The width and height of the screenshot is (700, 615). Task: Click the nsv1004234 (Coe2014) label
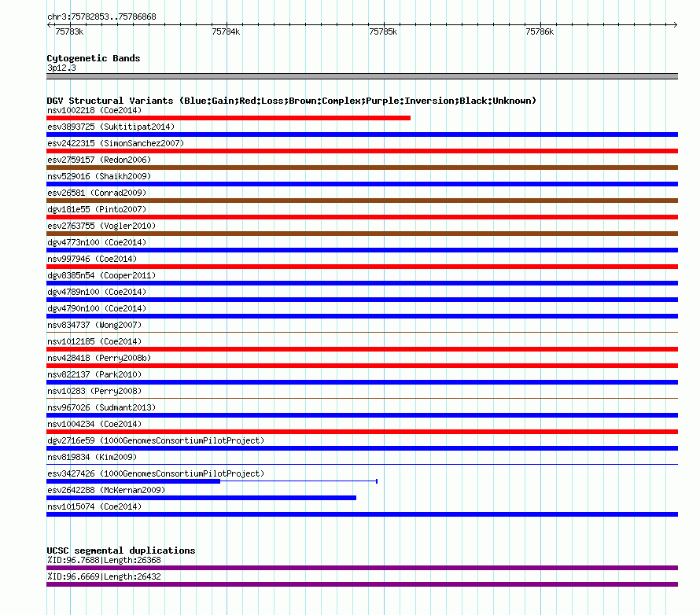tap(94, 424)
